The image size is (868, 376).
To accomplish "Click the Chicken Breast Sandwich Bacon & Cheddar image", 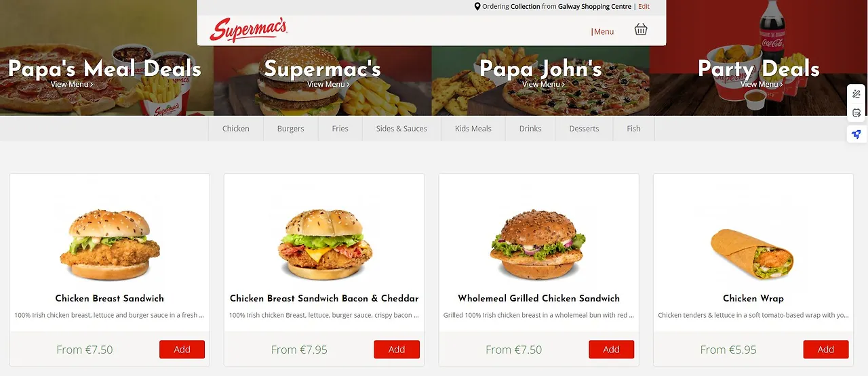I will pos(324,244).
